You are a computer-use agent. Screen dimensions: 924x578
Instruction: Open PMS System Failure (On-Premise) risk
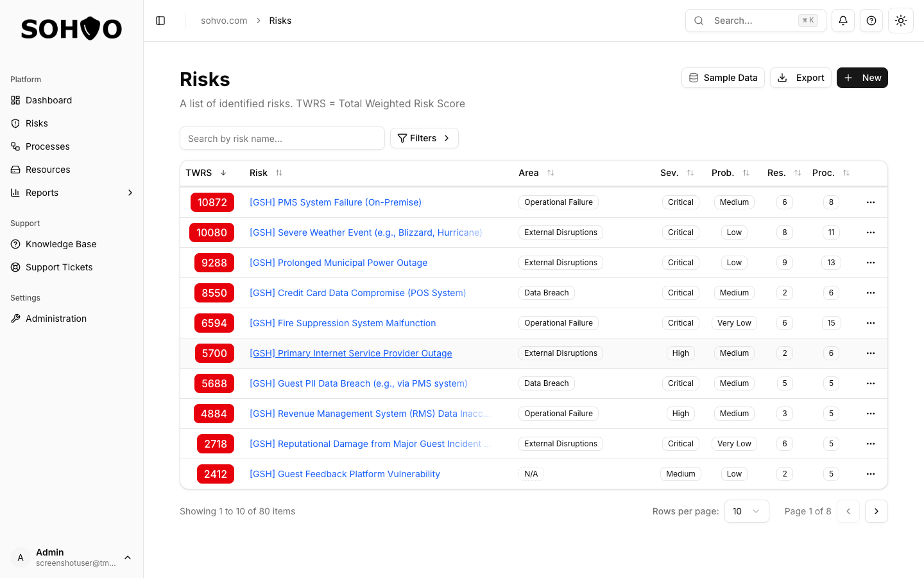[x=336, y=202]
